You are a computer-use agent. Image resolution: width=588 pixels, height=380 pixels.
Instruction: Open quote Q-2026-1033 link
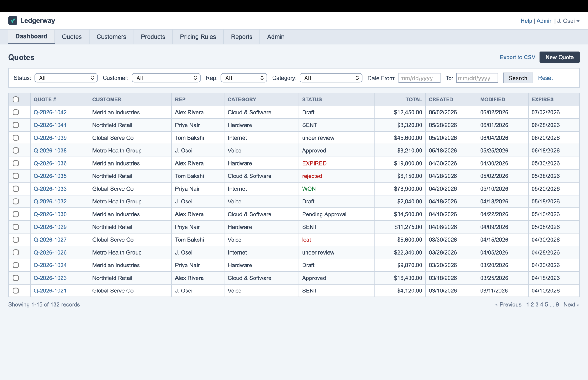pyautogui.click(x=50, y=189)
